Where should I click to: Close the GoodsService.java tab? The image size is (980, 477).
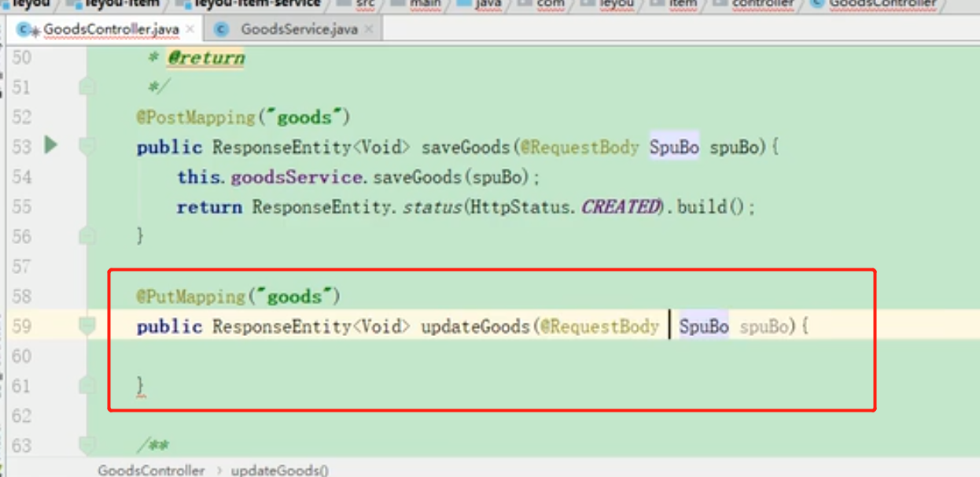coord(370,30)
